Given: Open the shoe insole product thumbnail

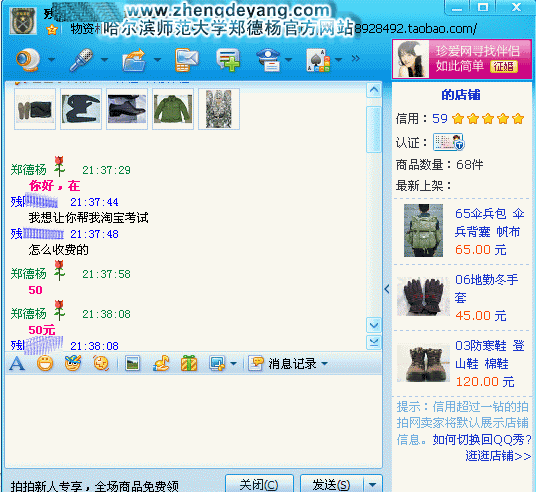Looking at the screenshot, I should point(35,109).
